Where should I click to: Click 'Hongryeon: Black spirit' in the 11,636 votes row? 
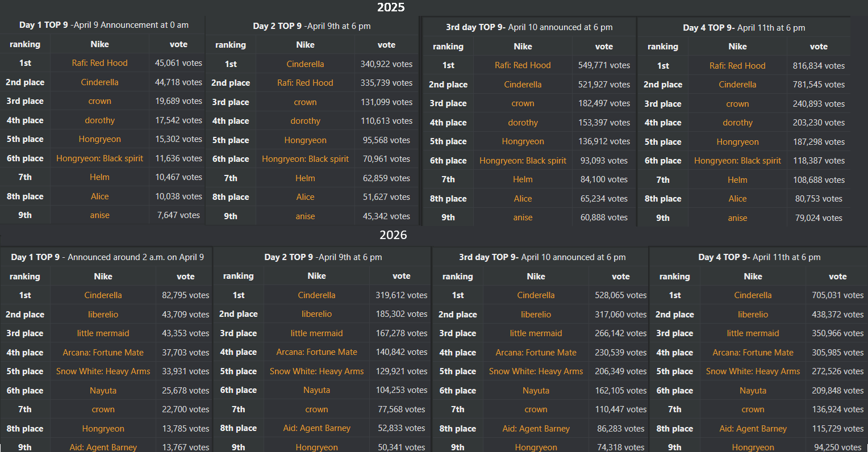(x=99, y=158)
